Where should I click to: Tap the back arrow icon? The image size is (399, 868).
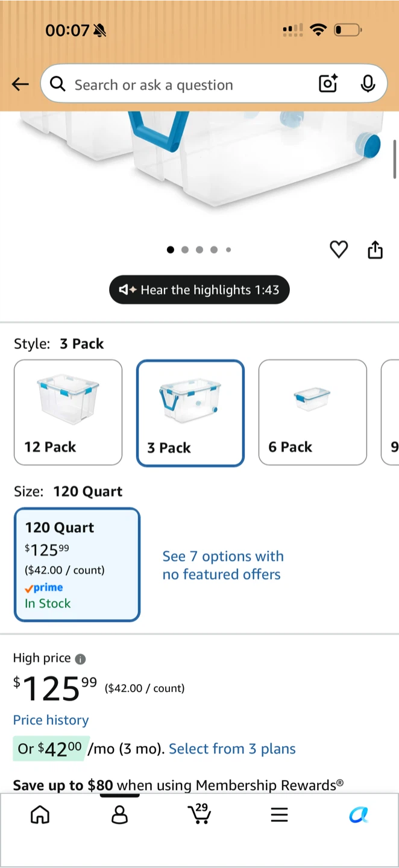pyautogui.click(x=20, y=84)
